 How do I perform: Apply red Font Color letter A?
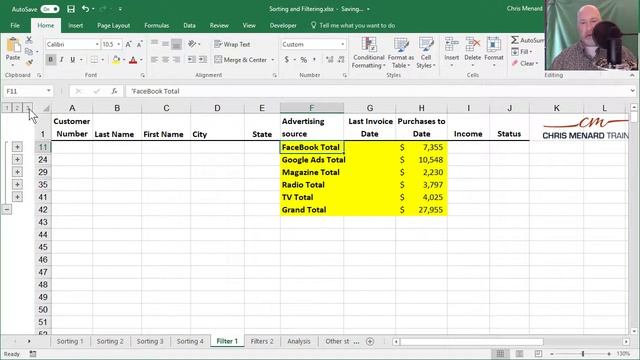coord(133,60)
